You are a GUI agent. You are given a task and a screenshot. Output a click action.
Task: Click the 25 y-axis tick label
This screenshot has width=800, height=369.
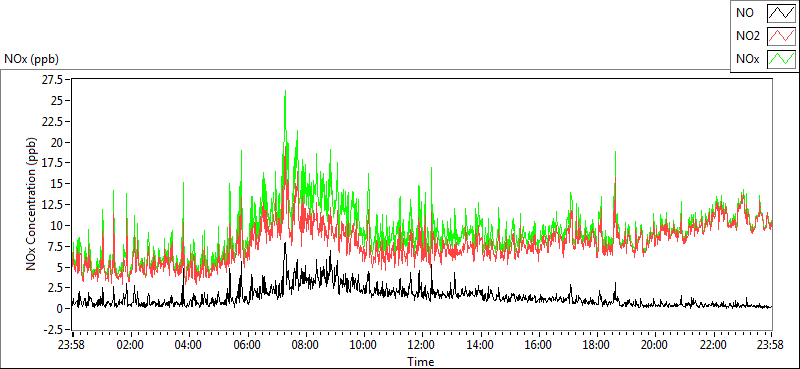pos(57,101)
